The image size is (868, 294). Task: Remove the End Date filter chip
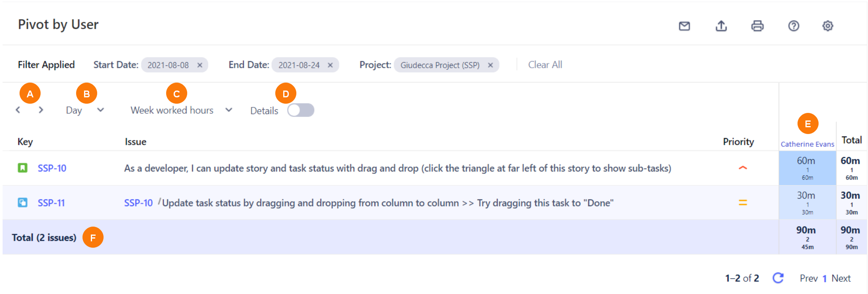tap(330, 65)
